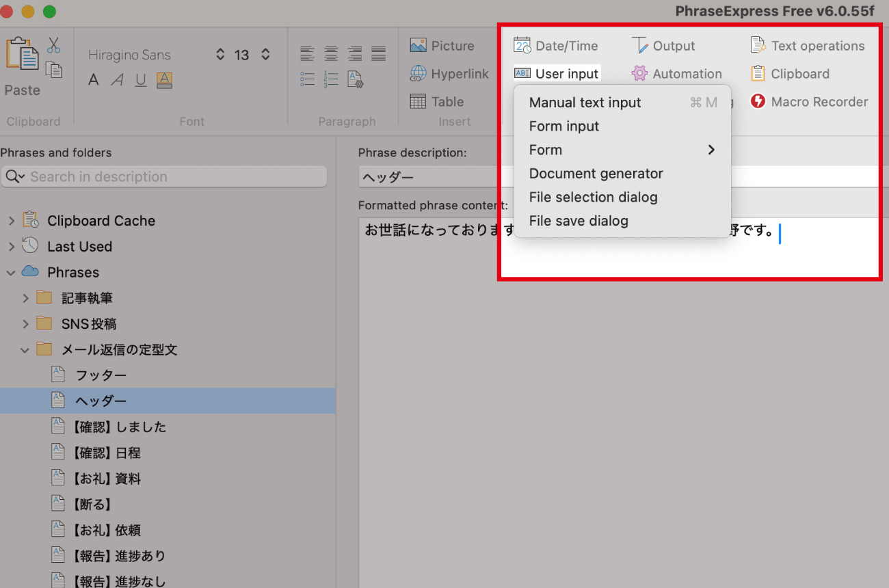
Task: Open the text highlight color swatch
Action: coord(164,80)
